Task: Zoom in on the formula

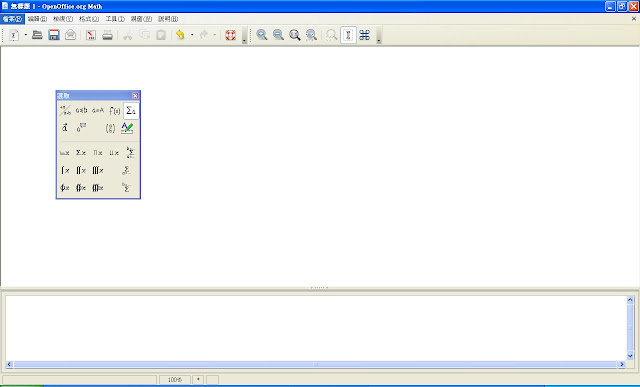Action: click(262, 35)
